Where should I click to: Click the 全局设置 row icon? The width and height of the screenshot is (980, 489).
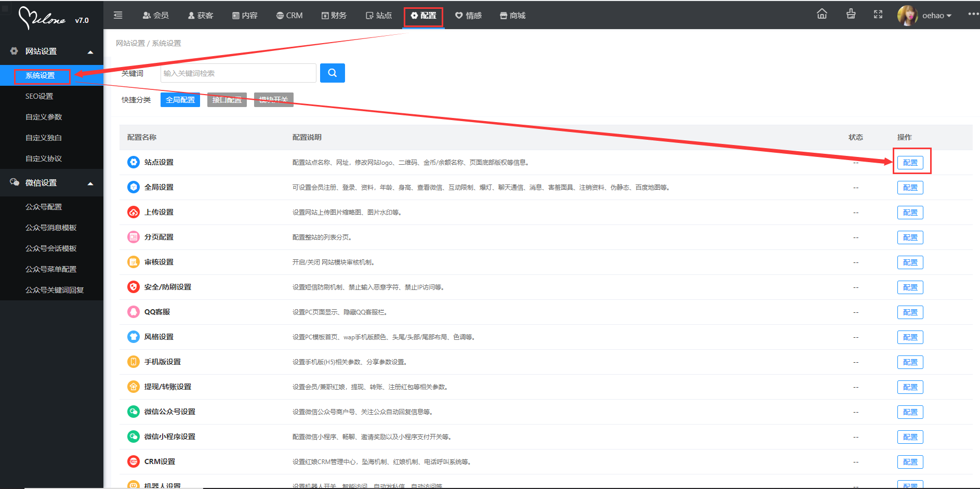[x=134, y=187]
